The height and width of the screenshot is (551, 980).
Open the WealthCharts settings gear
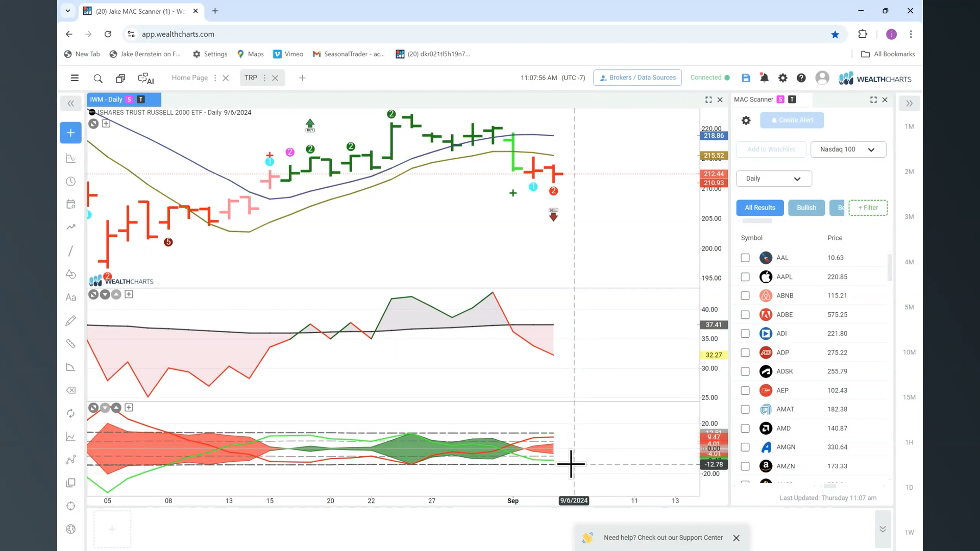pyautogui.click(x=782, y=78)
